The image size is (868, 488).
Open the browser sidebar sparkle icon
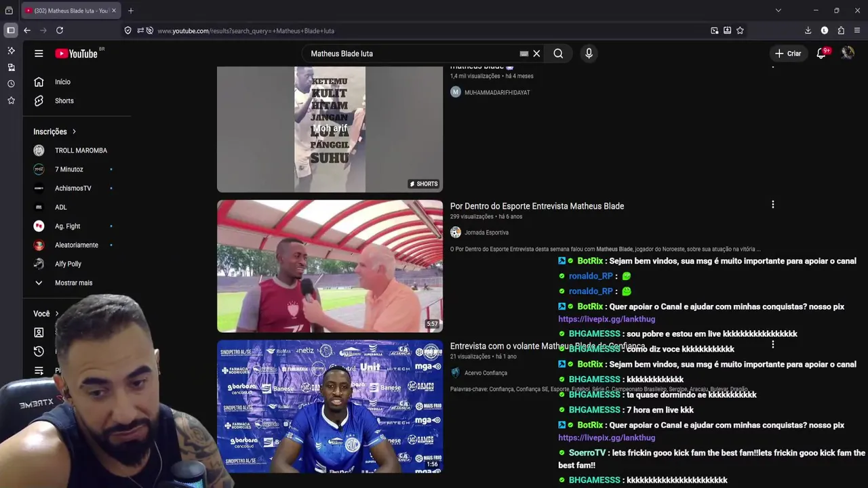pos(11,51)
